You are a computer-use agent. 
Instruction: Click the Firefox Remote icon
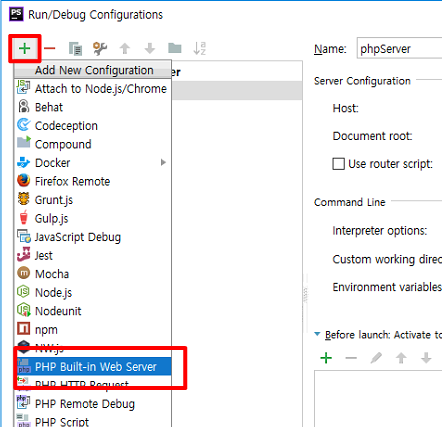23,181
